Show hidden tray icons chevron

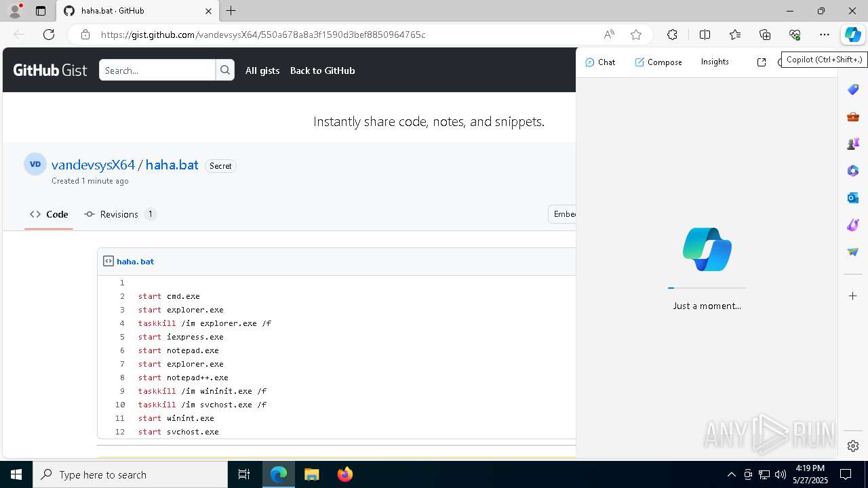(x=731, y=474)
